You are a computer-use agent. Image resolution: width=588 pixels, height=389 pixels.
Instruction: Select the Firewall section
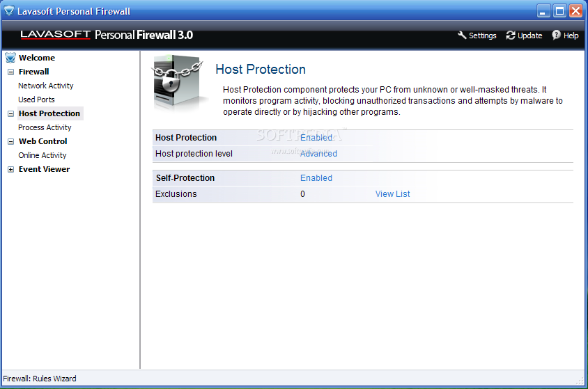click(33, 72)
